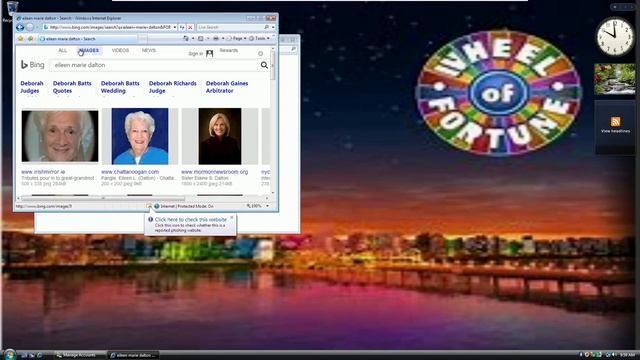Click the www.chattanoogan.com result link

(x=130, y=172)
